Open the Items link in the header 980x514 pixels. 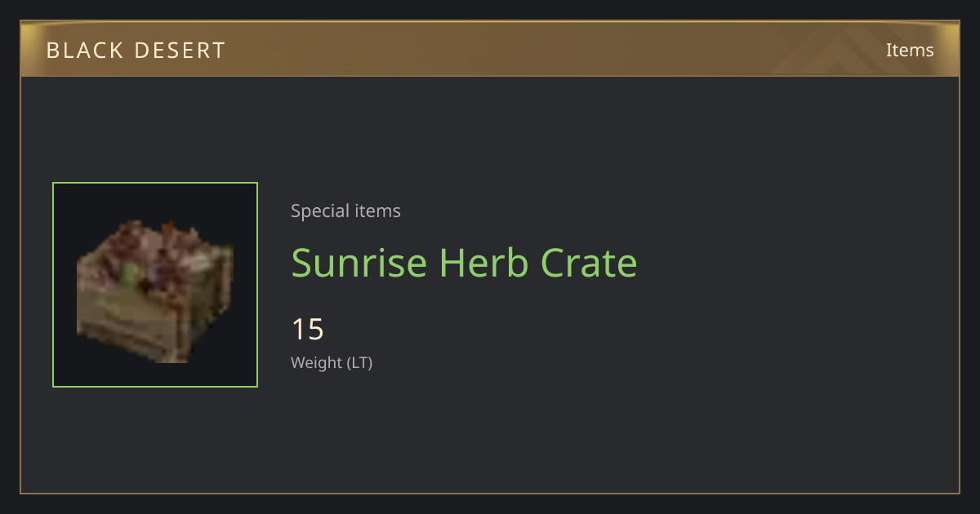(x=910, y=50)
